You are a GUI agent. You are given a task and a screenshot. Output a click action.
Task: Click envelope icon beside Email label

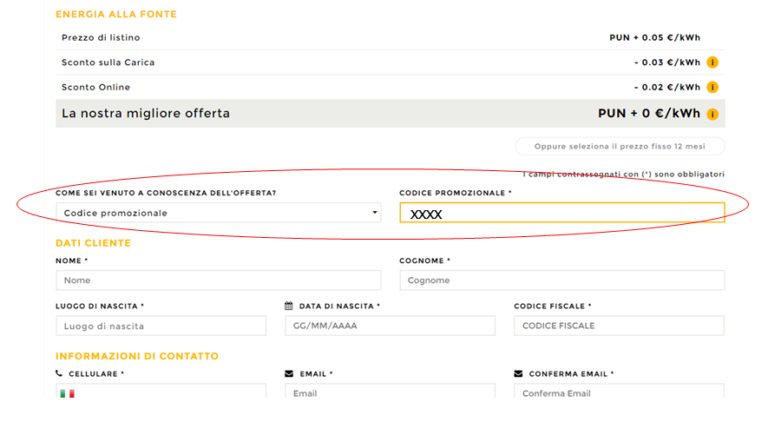(x=289, y=374)
